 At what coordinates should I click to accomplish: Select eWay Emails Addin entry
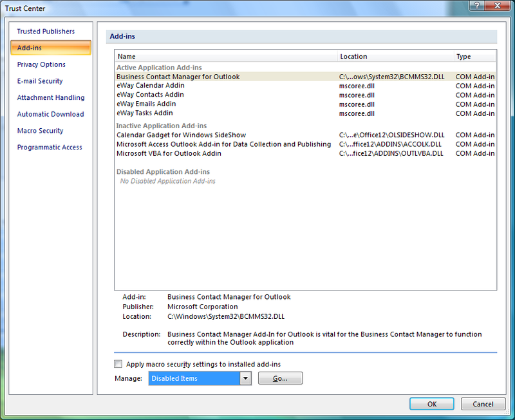pos(305,104)
